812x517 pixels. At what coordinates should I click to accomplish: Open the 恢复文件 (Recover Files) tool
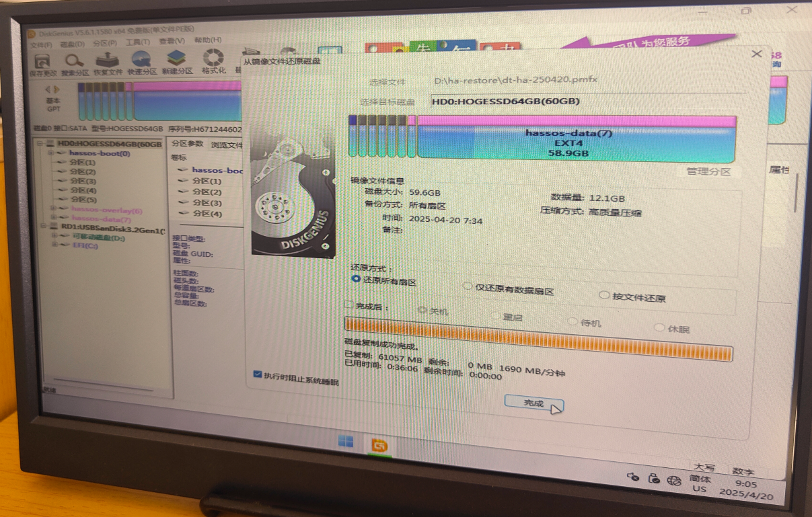point(108,62)
